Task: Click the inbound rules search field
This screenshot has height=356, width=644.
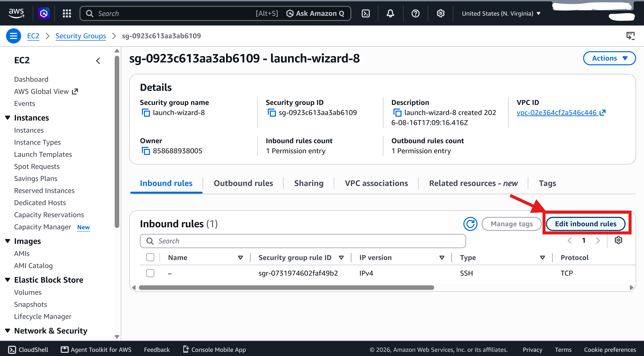Action: 303,241
